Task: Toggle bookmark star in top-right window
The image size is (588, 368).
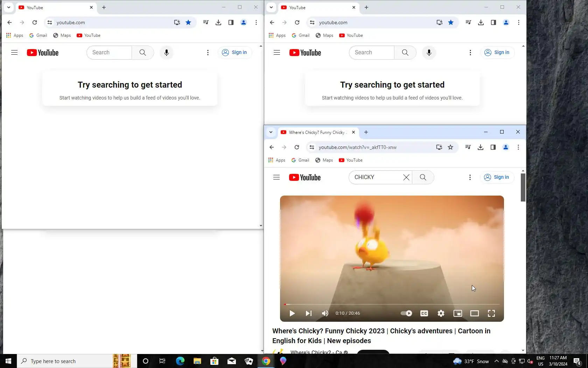Action: click(451, 22)
